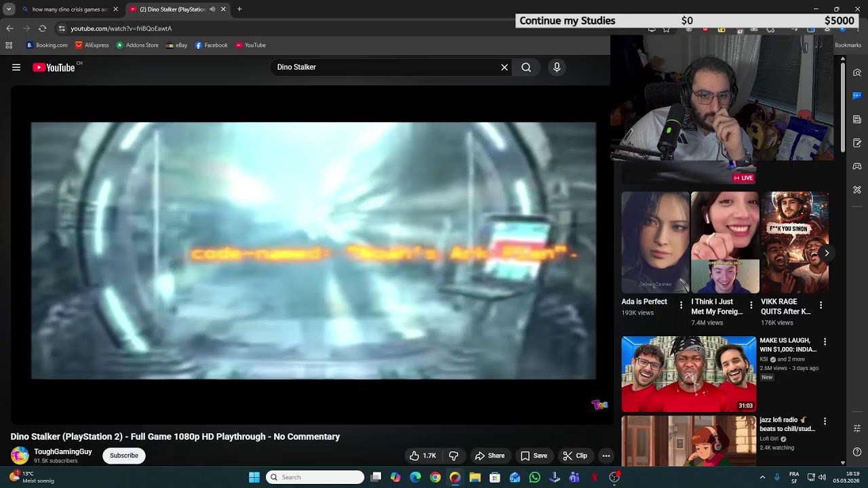Open ToughGamingGuy channel name link

pyautogui.click(x=63, y=452)
